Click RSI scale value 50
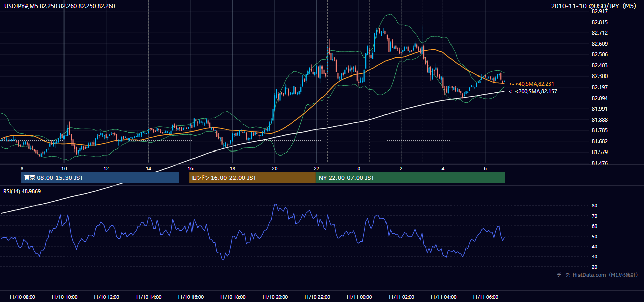Viewport: 644px width, 302px height. (x=594, y=236)
